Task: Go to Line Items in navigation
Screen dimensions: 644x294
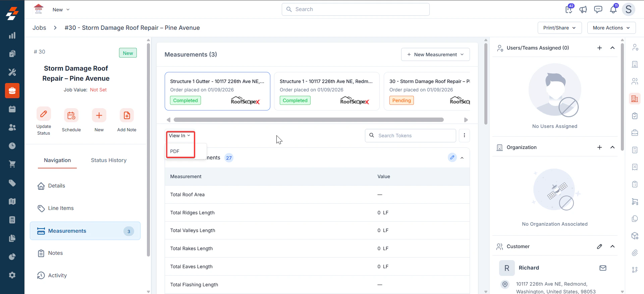Action: click(85, 208)
